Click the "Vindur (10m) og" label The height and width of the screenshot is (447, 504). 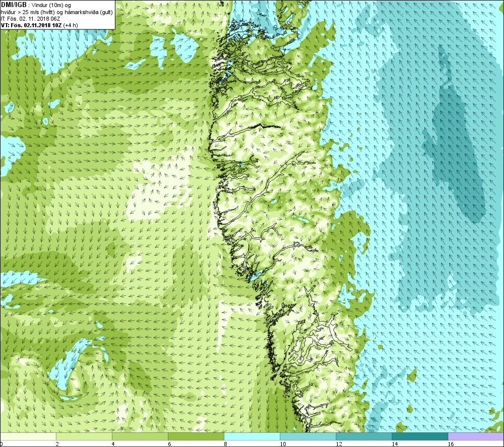[x=52, y=5]
